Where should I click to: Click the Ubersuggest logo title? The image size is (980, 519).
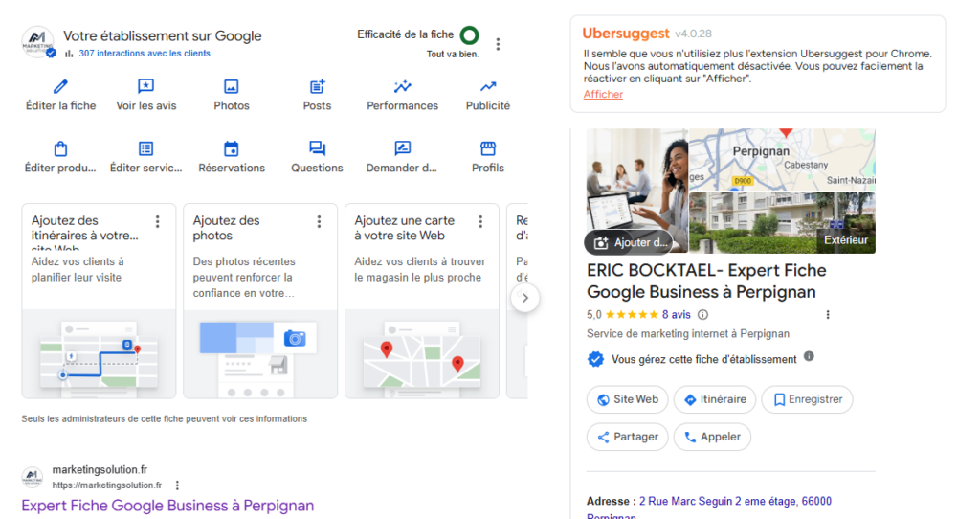point(626,34)
